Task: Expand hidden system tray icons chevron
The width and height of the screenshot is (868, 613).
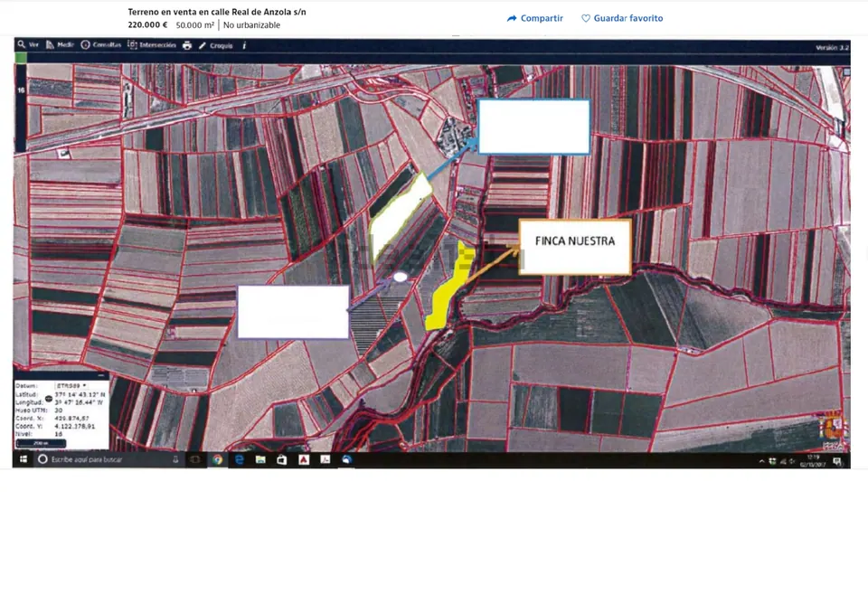Action: (x=761, y=461)
